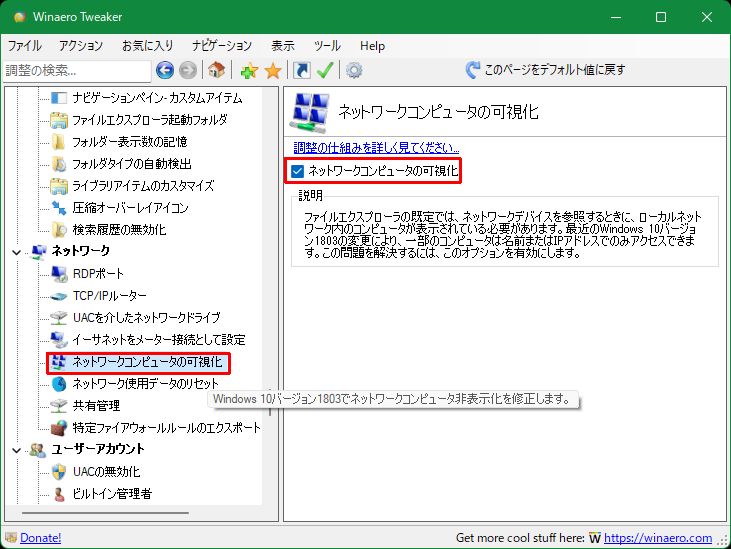This screenshot has width=731, height=549.
Task: Select the ネットワーク category label
Action: [81, 251]
